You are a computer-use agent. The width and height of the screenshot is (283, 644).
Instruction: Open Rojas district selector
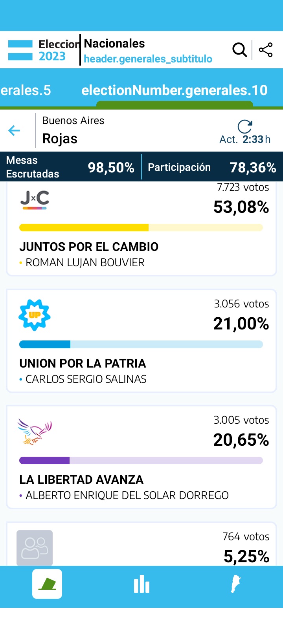coord(60,139)
